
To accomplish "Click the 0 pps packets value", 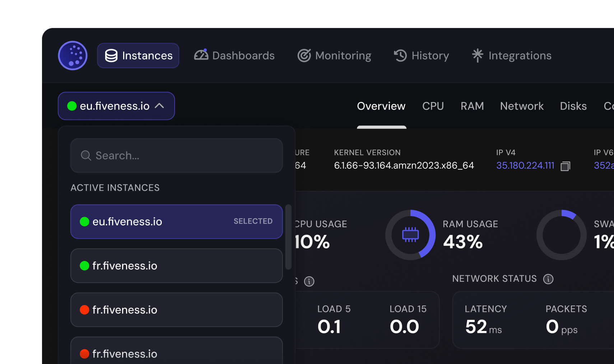I will coord(562,327).
